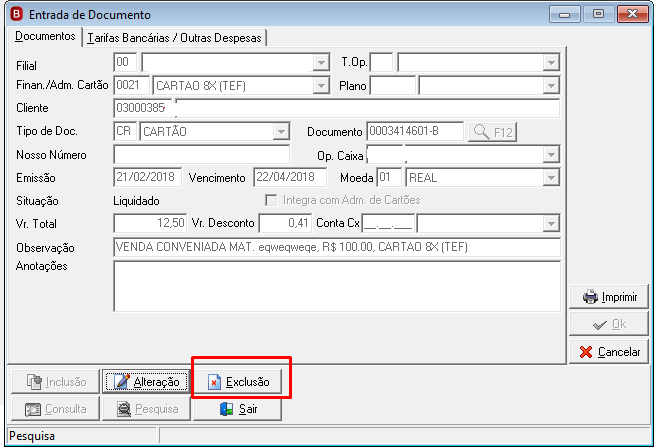
Task: Switch to Tarifas Bancárias / Outras Despesas tab
Action: (x=174, y=38)
